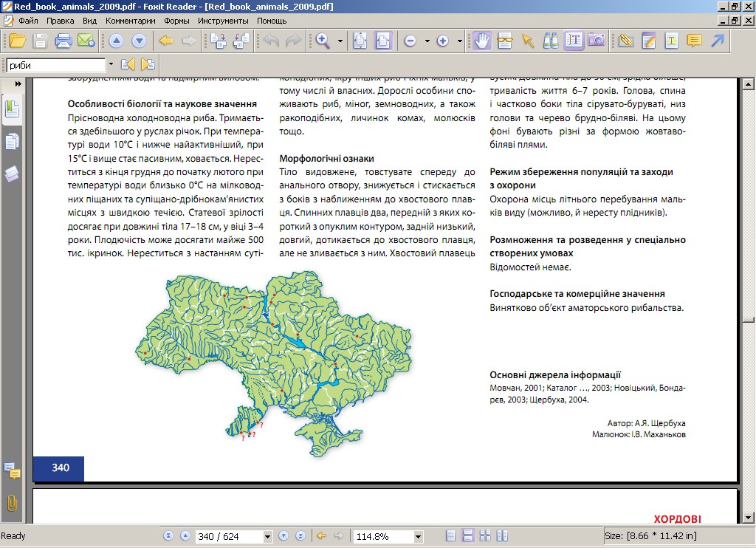Open the page number dropdown
The width and height of the screenshot is (756, 548).
267,536
